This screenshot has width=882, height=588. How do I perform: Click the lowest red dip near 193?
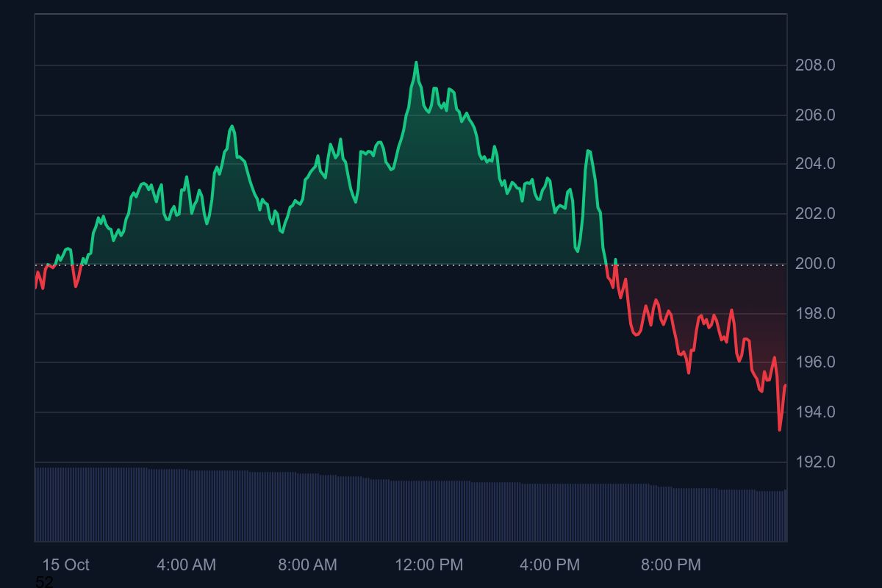pos(779,429)
